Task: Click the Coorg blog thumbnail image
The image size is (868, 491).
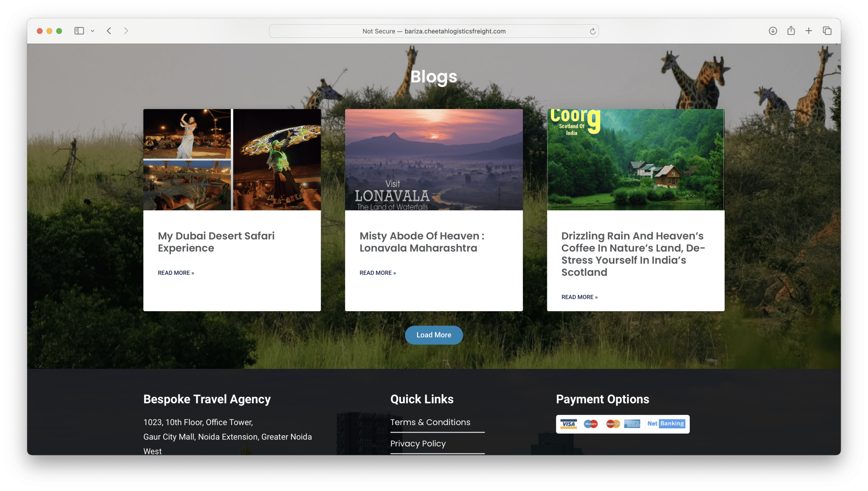Action: tap(635, 159)
